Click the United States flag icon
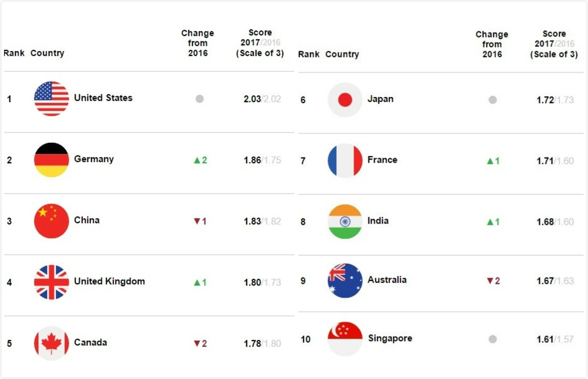Viewport: 588px width, 379px height. pyautogui.click(x=51, y=99)
